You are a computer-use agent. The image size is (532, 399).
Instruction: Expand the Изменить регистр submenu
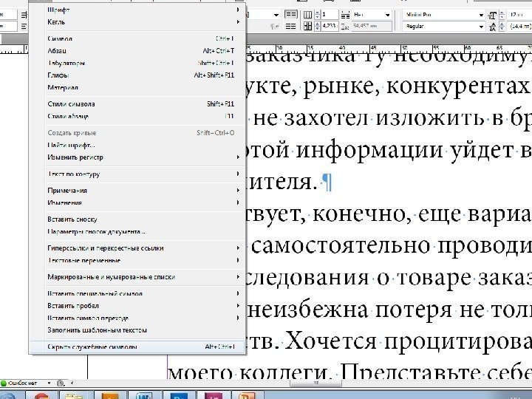(x=137, y=157)
